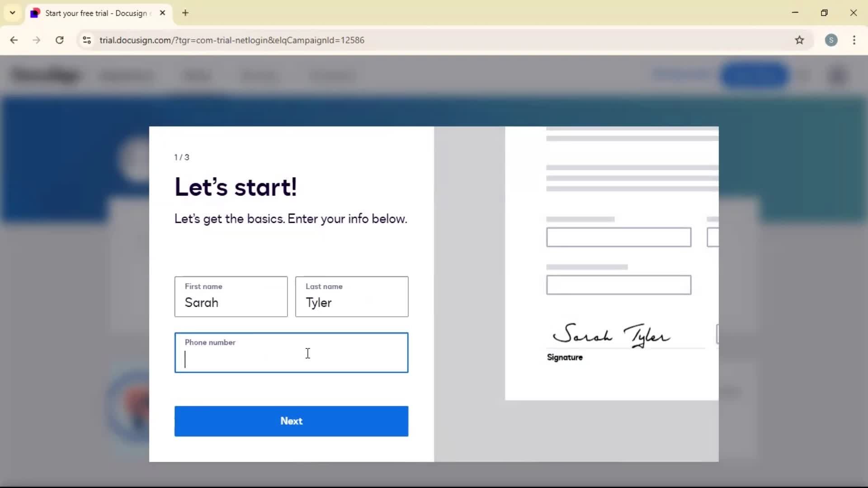Open a new browser tab
The image size is (868, 488).
click(185, 13)
